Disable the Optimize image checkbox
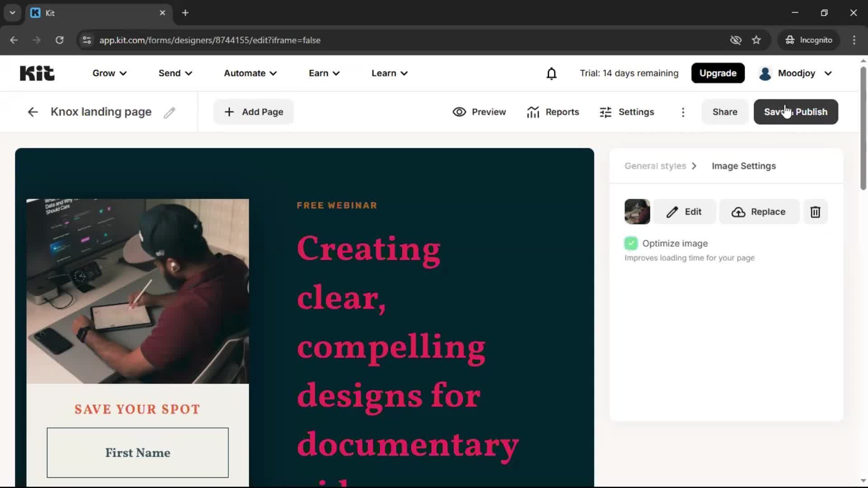This screenshot has height=488, width=868. [x=631, y=243]
